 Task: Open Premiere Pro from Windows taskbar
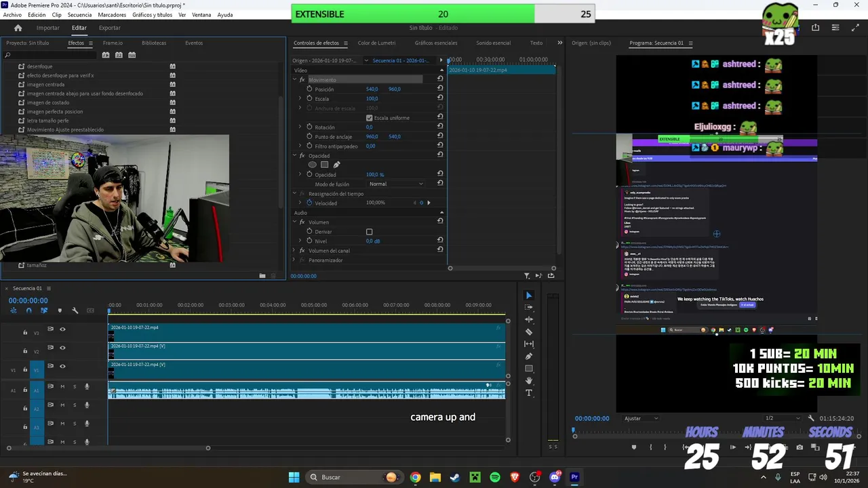pyautogui.click(x=574, y=477)
